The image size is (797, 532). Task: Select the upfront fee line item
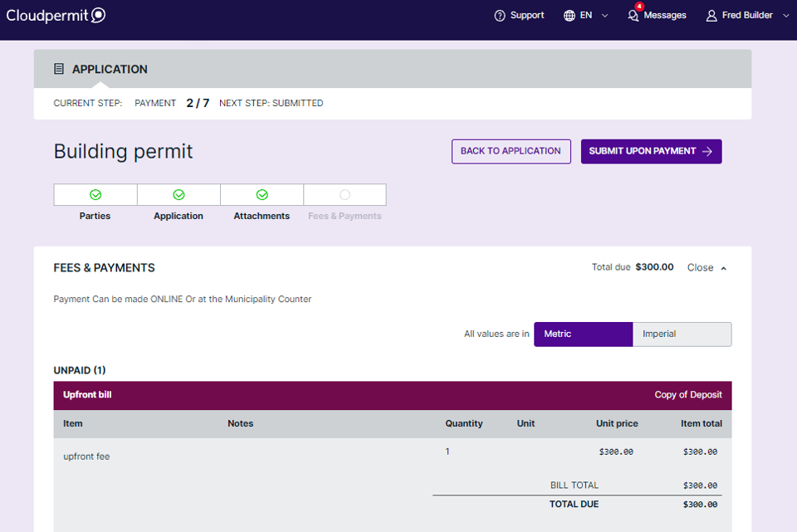[x=86, y=456]
